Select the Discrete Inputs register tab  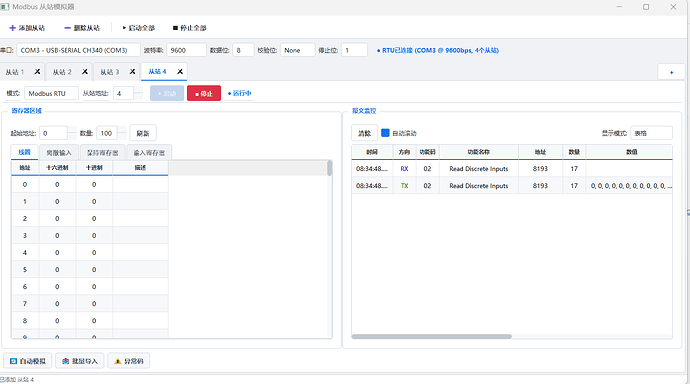click(x=59, y=153)
